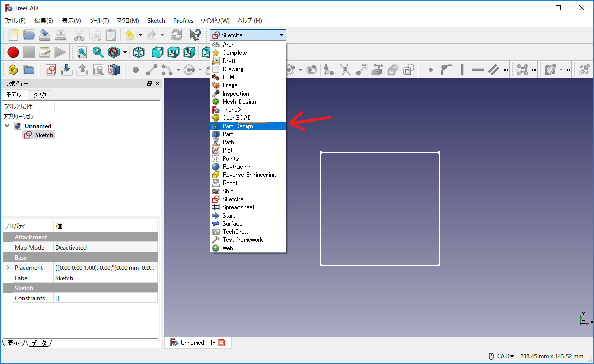Screen dimensions: 594x364
Task: Click the What's This help cursor icon
Action: 195,35
